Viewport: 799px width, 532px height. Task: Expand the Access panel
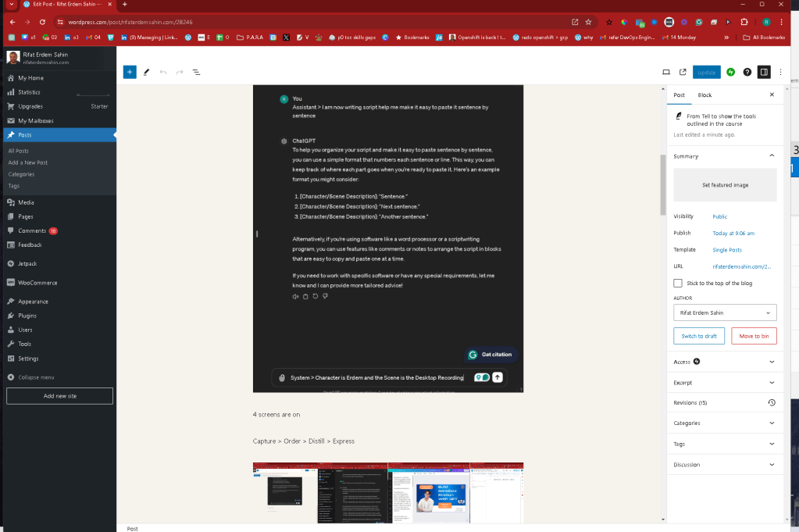click(725, 362)
